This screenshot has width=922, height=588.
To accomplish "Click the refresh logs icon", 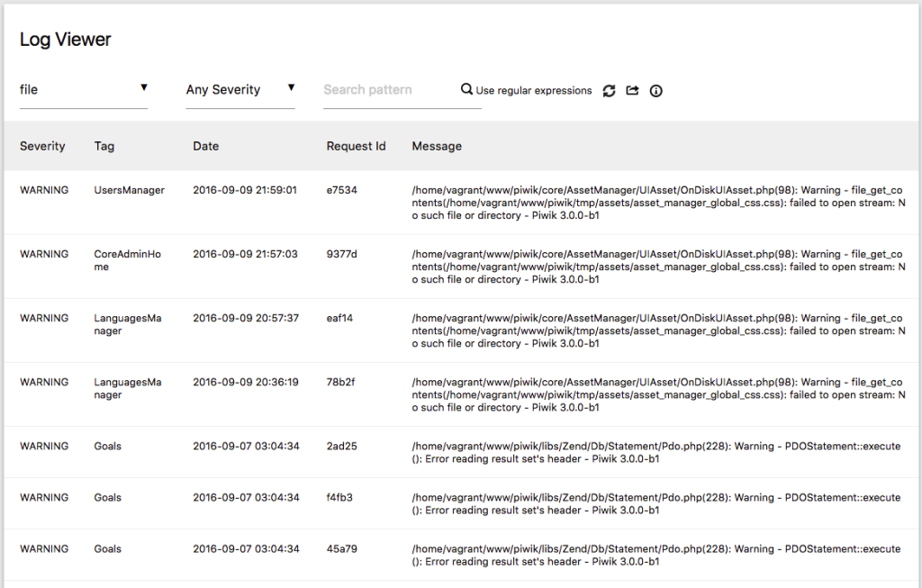I will pyautogui.click(x=610, y=91).
